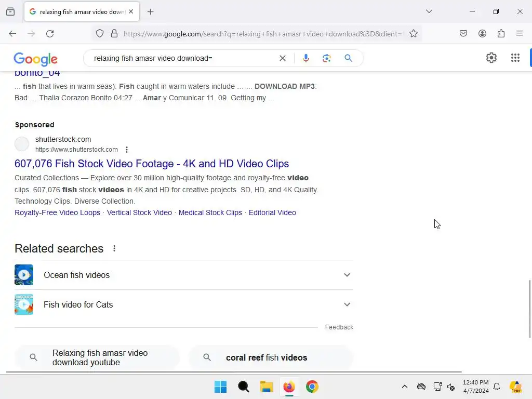Open 607,076 Fish Stock Video Footage link
Image resolution: width=532 pixels, height=399 pixels.
click(x=152, y=164)
